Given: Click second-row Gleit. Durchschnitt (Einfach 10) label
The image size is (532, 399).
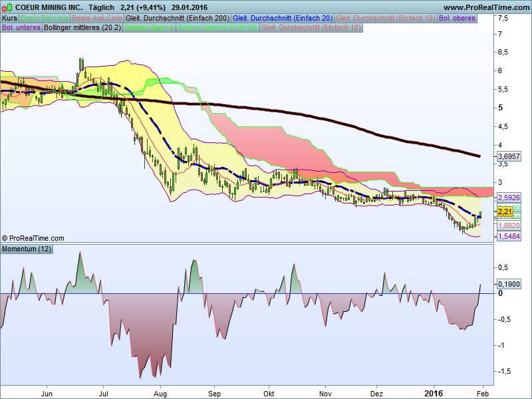Looking at the screenshot, I should [311, 27].
